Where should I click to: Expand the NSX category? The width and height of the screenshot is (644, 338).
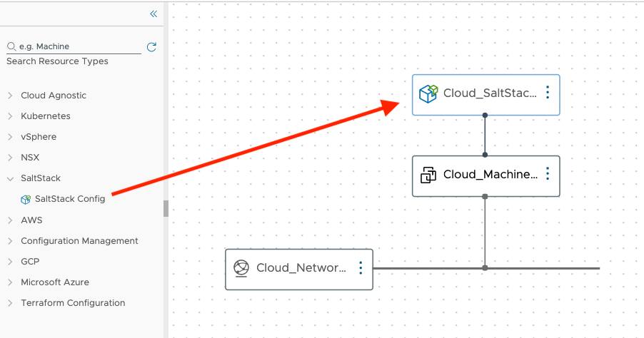[x=10, y=158]
